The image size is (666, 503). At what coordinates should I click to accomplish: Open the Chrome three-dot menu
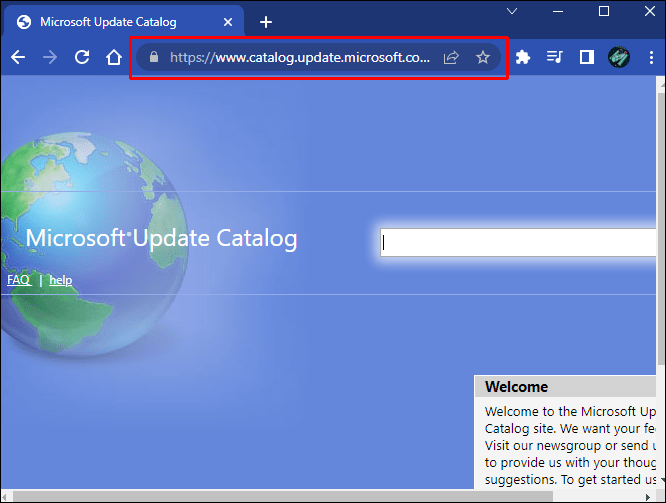pos(651,57)
